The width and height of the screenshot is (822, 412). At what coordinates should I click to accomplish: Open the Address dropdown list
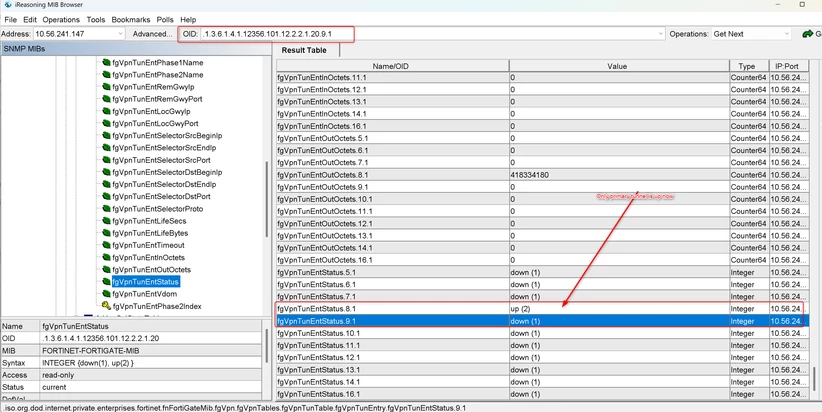(121, 34)
